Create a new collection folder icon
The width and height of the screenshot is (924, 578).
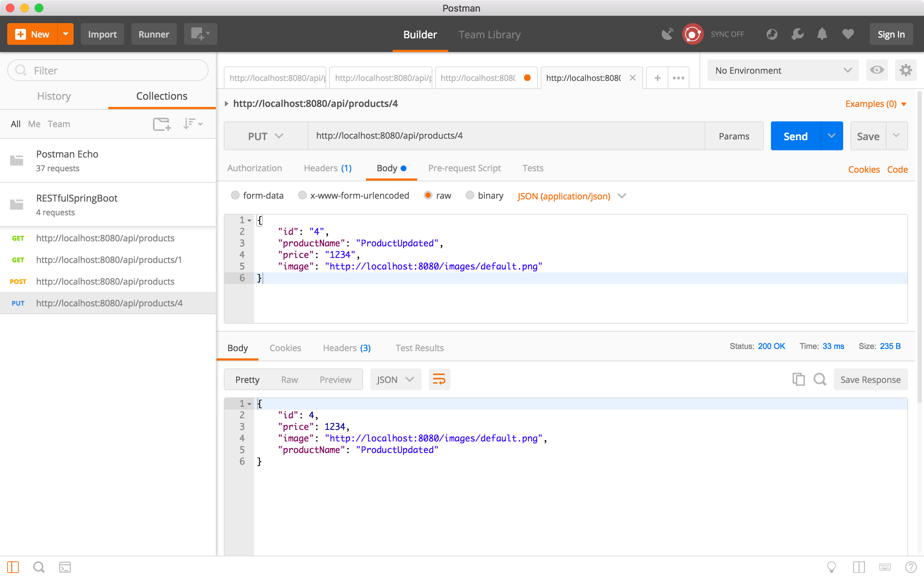[161, 124]
